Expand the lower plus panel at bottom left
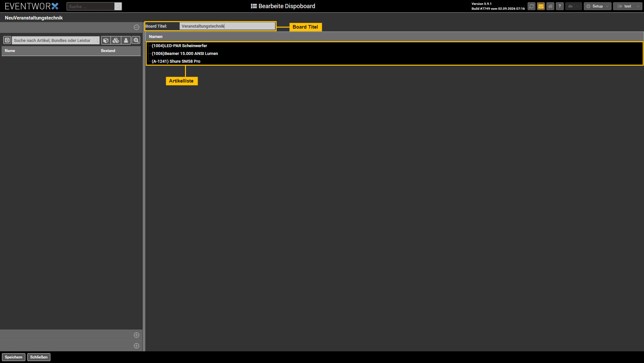 [x=137, y=346]
